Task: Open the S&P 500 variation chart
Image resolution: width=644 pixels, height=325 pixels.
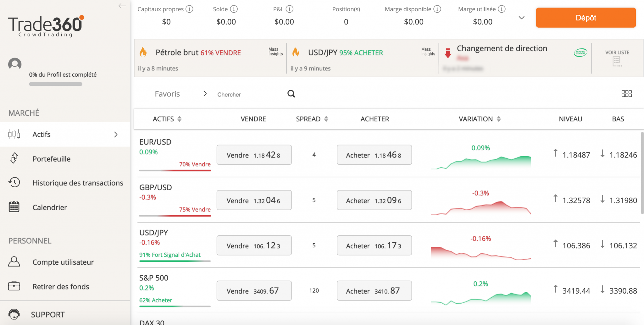Action: [x=481, y=298]
